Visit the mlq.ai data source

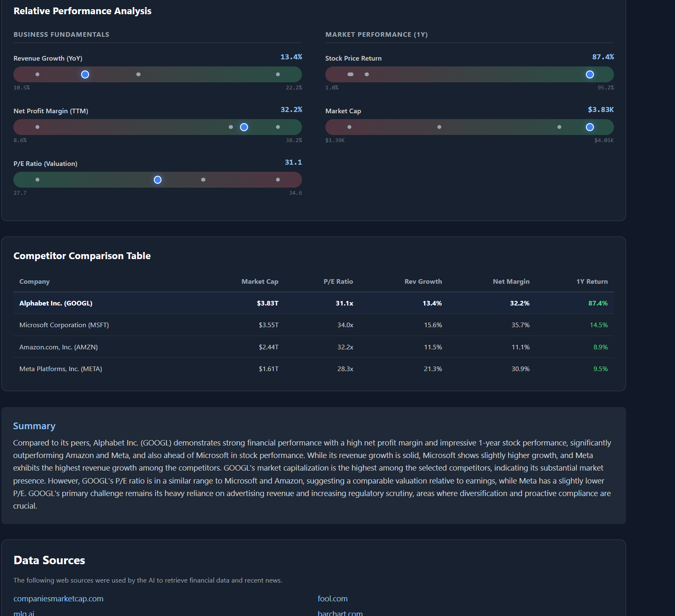pos(24,613)
